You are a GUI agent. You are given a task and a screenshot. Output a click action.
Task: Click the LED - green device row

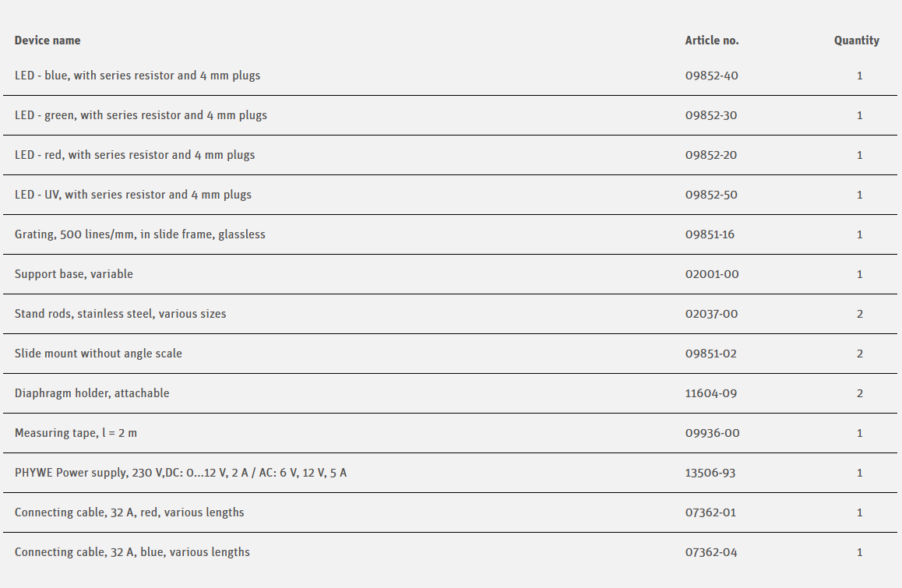140,115
